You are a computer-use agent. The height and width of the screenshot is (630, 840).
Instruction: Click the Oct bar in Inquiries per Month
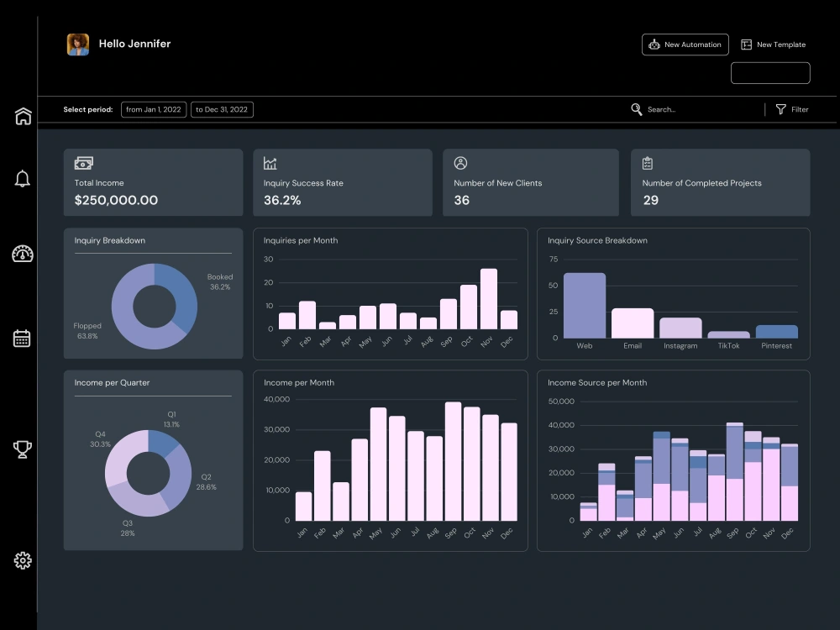pos(468,307)
